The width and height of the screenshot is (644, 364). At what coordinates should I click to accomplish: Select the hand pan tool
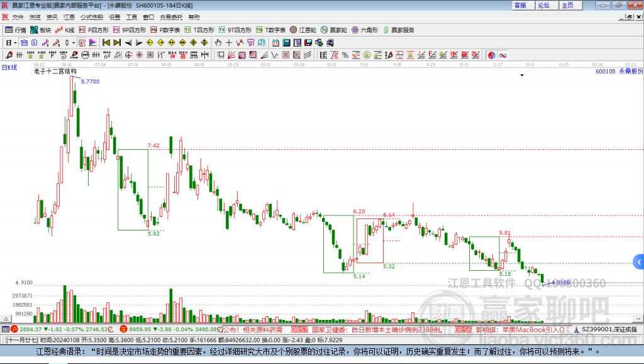point(218,43)
